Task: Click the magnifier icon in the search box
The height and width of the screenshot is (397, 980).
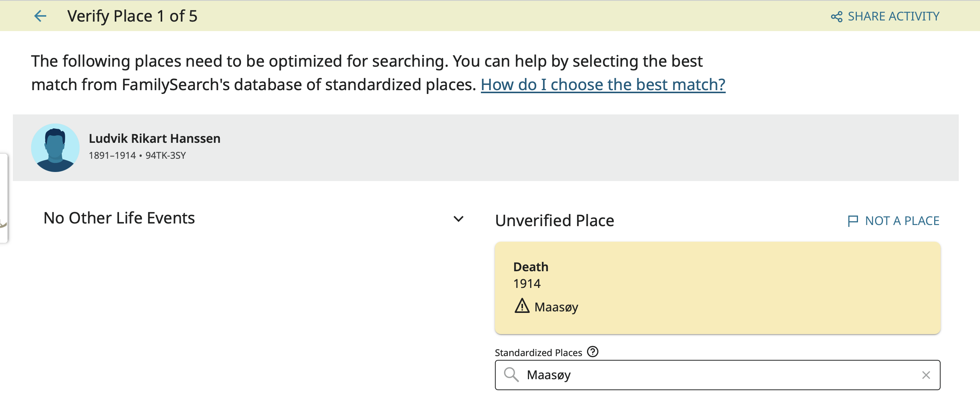Action: click(x=511, y=375)
